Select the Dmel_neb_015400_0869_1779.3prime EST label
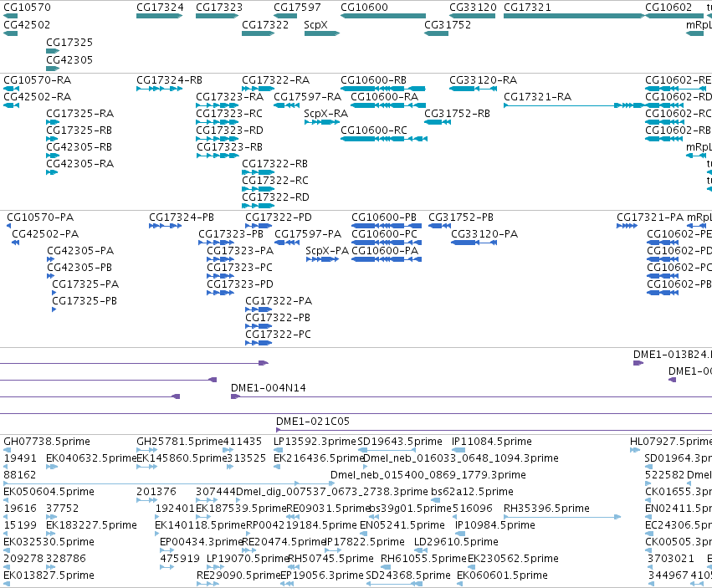 click(x=428, y=475)
